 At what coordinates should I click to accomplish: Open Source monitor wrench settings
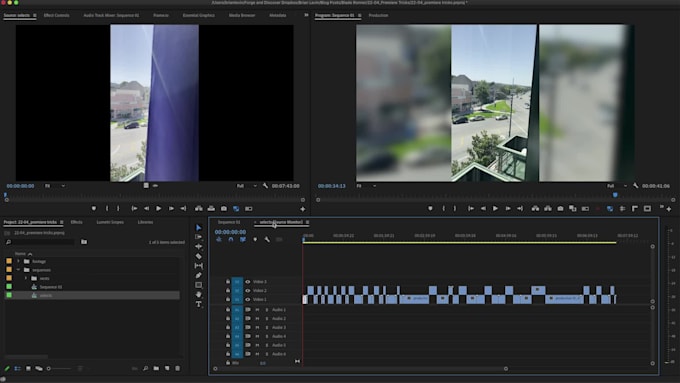coord(265,186)
